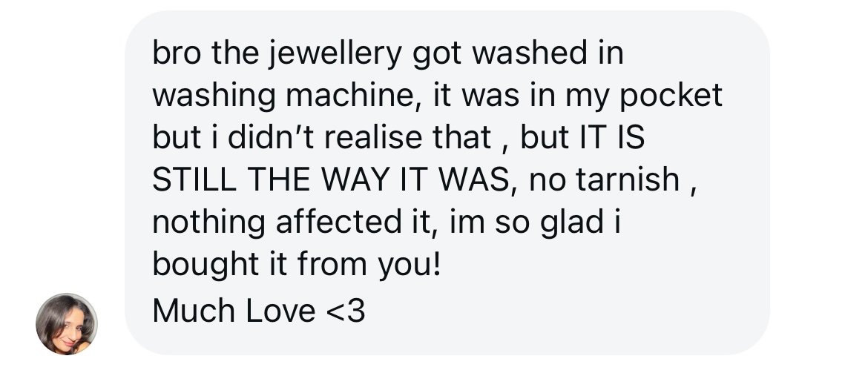Click the word "jewellery" in the message
The width and height of the screenshot is (868, 373).
335,54
